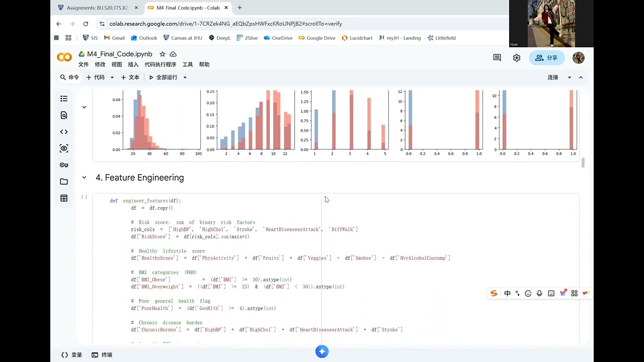The image size is (644, 362).
Task: Collapse the Feature Engineering section
Action: (x=84, y=177)
